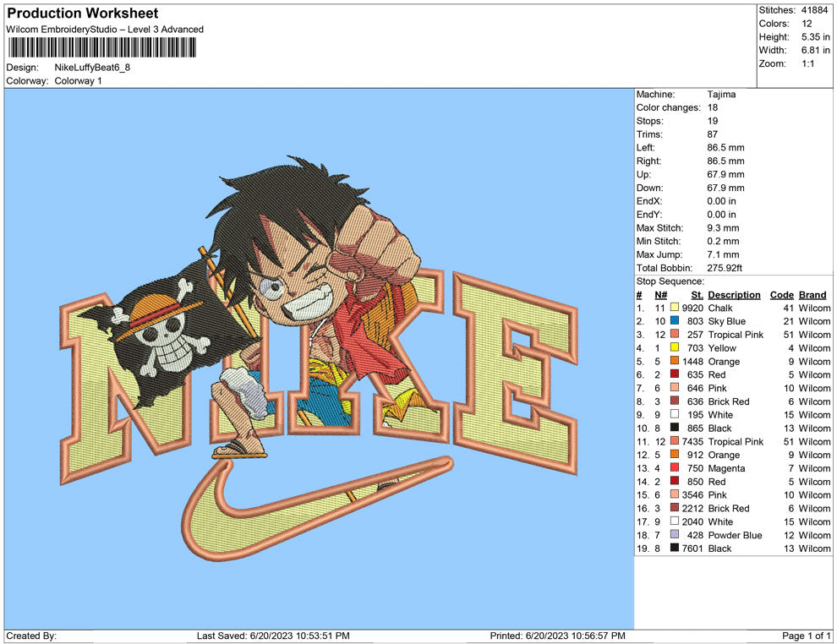The image size is (837, 644).
Task: Click the Brick Red 2212 color swatch
Action: click(675, 507)
